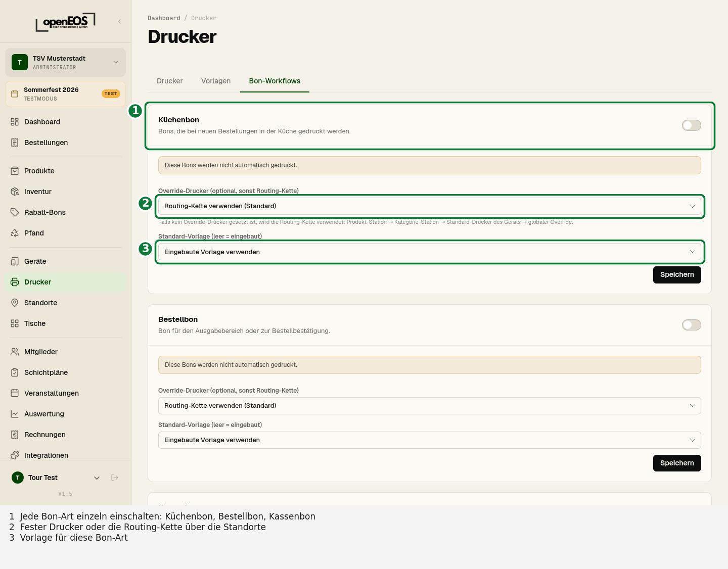Click the Veranstaltungen calendar icon
This screenshot has height=569, width=728.
(15, 393)
